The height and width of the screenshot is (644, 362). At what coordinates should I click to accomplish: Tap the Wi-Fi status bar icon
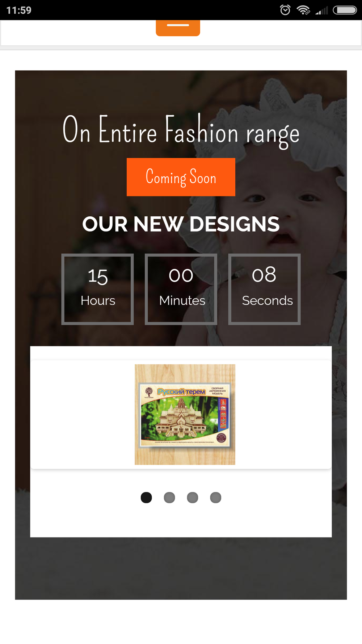(303, 10)
